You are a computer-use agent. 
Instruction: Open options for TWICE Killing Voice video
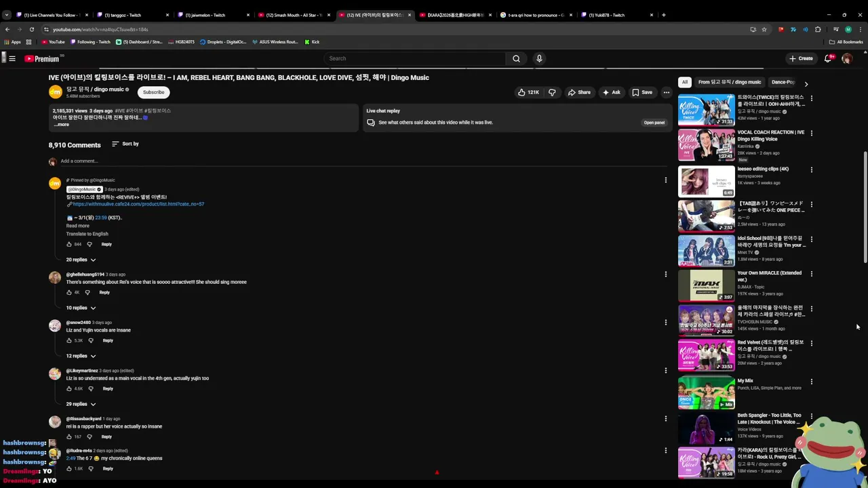click(x=811, y=99)
